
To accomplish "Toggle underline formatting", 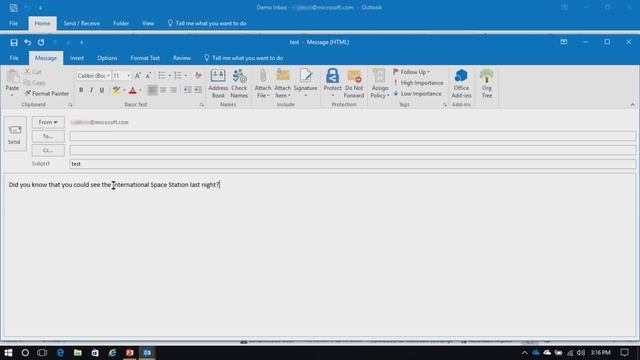I will [x=102, y=90].
